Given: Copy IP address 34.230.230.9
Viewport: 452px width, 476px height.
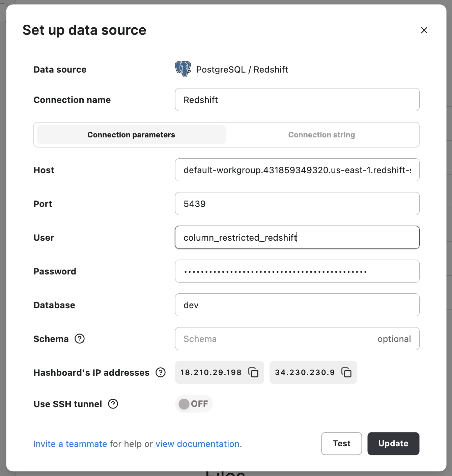Looking at the screenshot, I should (346, 372).
